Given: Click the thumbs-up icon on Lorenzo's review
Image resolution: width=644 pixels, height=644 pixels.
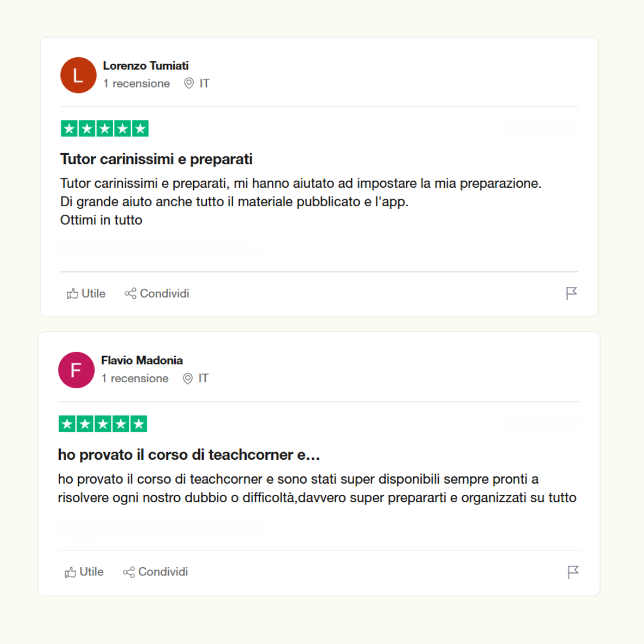Looking at the screenshot, I should [x=72, y=293].
